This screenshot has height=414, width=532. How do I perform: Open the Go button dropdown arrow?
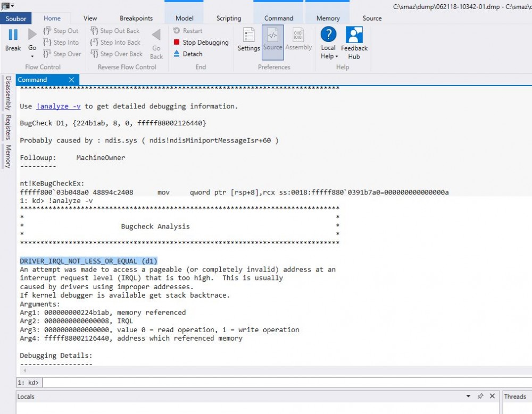(x=32, y=56)
